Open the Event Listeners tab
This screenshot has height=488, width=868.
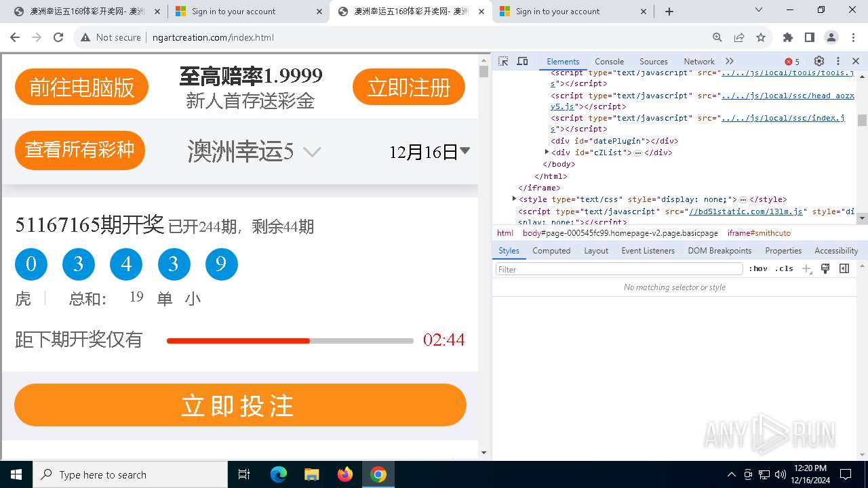point(648,250)
